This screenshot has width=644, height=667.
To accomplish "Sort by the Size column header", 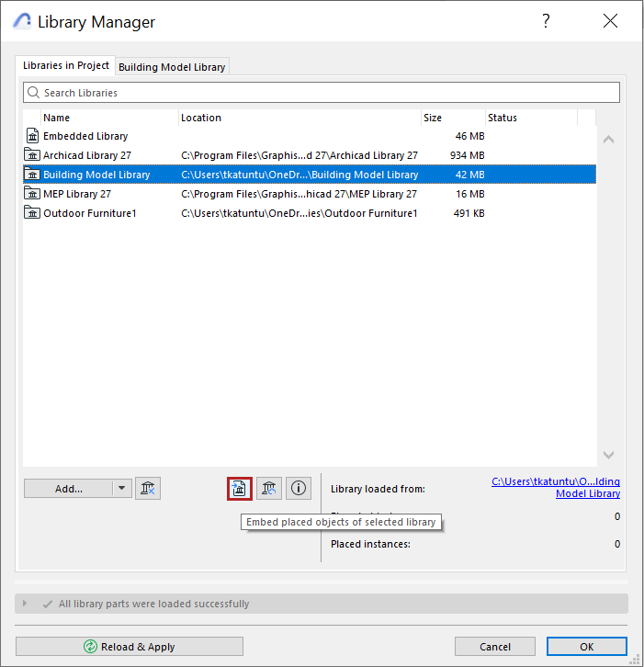I will pyautogui.click(x=453, y=118).
